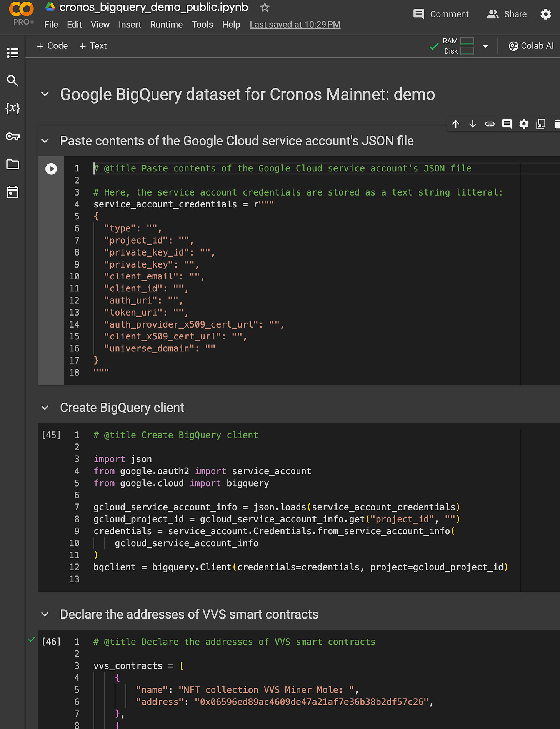Image resolution: width=560 pixels, height=729 pixels.
Task: Click the import json code line
Action: [x=123, y=459]
